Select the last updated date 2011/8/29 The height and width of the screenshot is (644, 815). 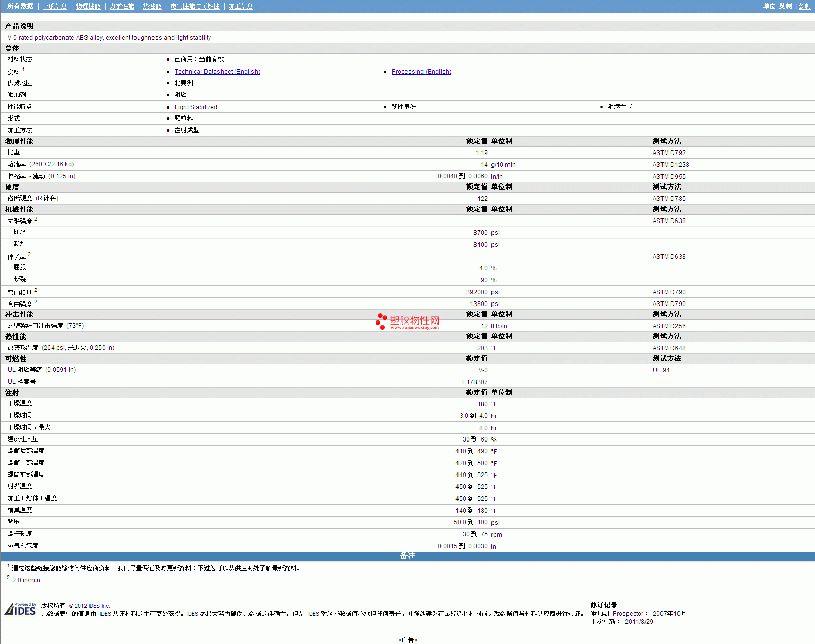(639, 622)
